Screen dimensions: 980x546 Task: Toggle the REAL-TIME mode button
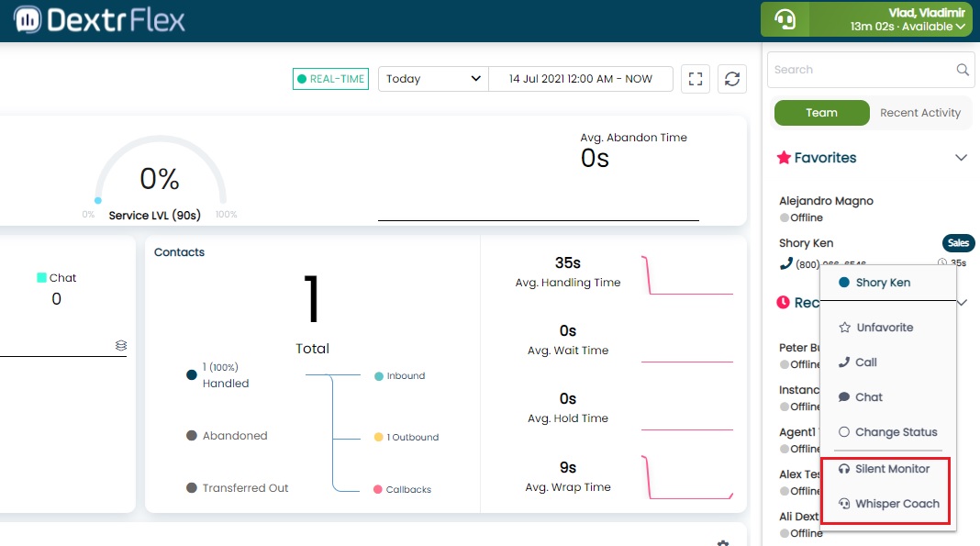[x=330, y=79]
